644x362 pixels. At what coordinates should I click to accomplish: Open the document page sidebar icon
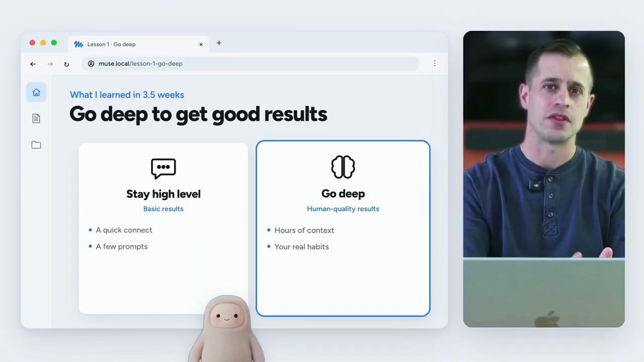point(36,119)
